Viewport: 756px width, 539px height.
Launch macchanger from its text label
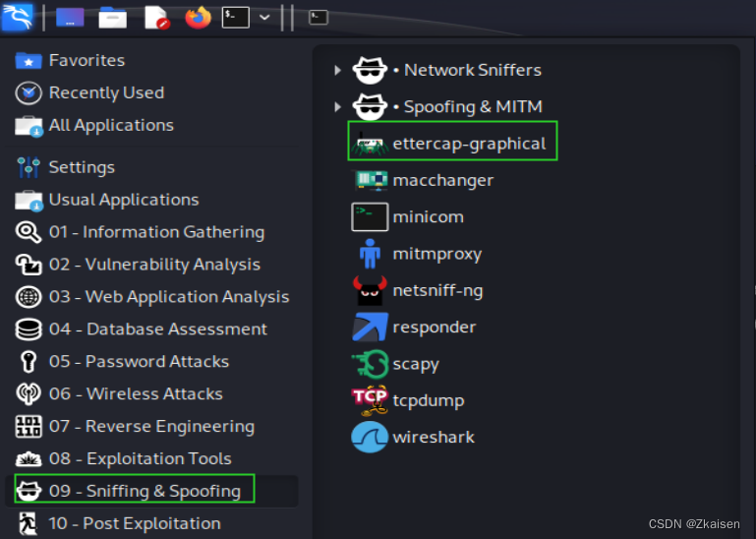click(x=443, y=180)
